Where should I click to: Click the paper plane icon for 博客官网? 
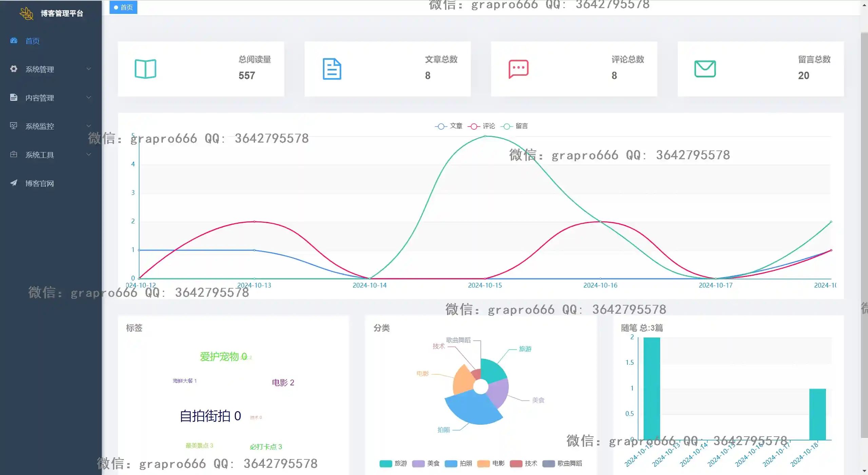pos(14,183)
